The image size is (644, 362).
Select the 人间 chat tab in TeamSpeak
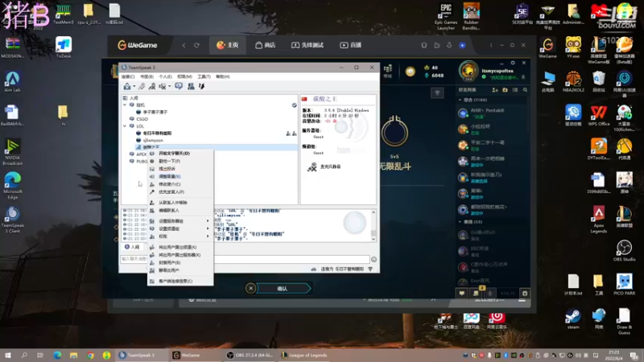[132, 247]
